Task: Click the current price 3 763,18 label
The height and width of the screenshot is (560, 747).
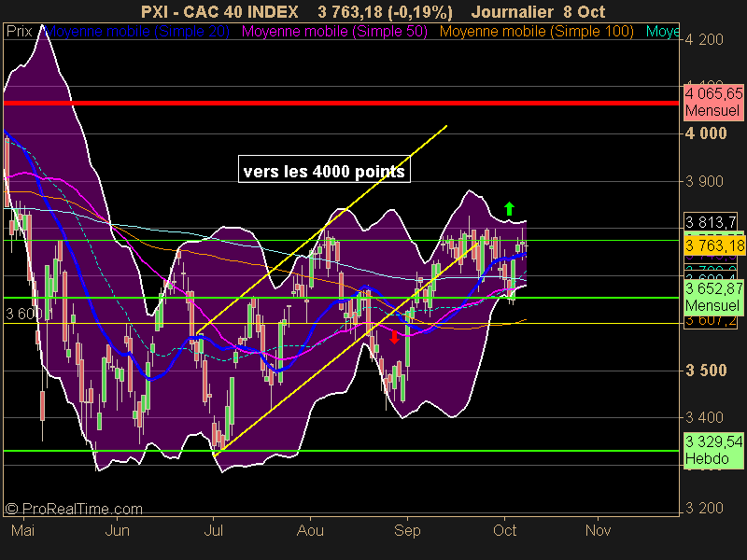Action: 714,245
